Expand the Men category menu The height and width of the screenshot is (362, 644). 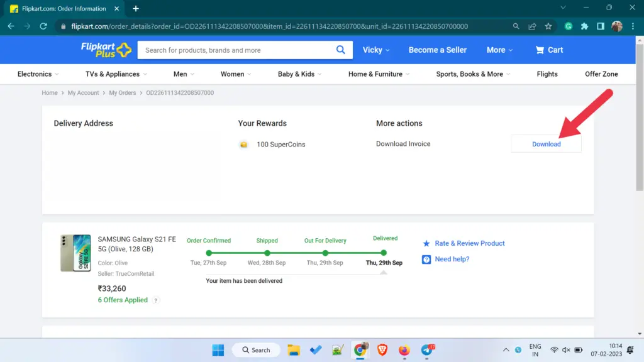[x=184, y=74]
